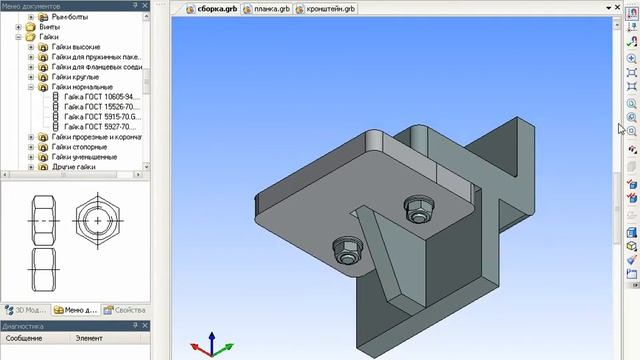640x360 pixels.
Task: Expand the Гайки высокие node
Action: point(31,47)
